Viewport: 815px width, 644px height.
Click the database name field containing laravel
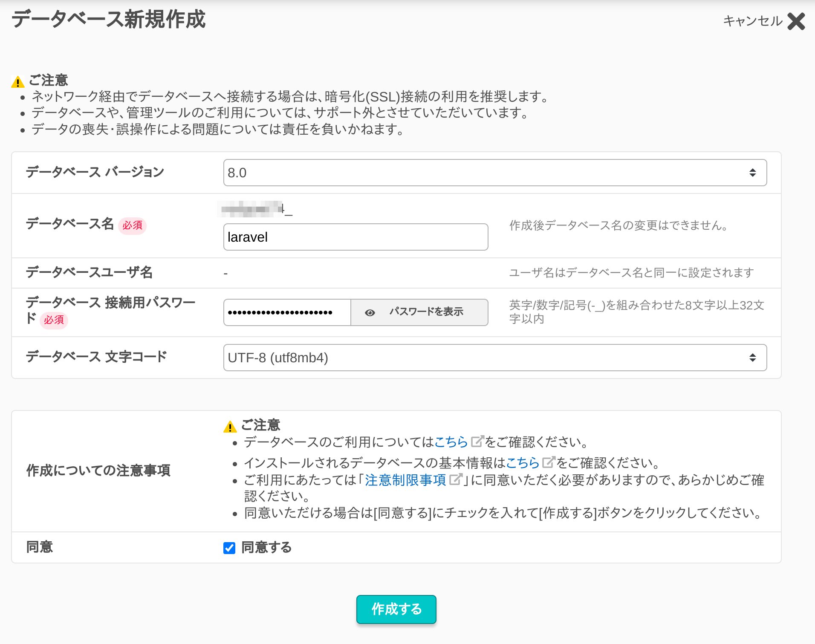(x=355, y=237)
